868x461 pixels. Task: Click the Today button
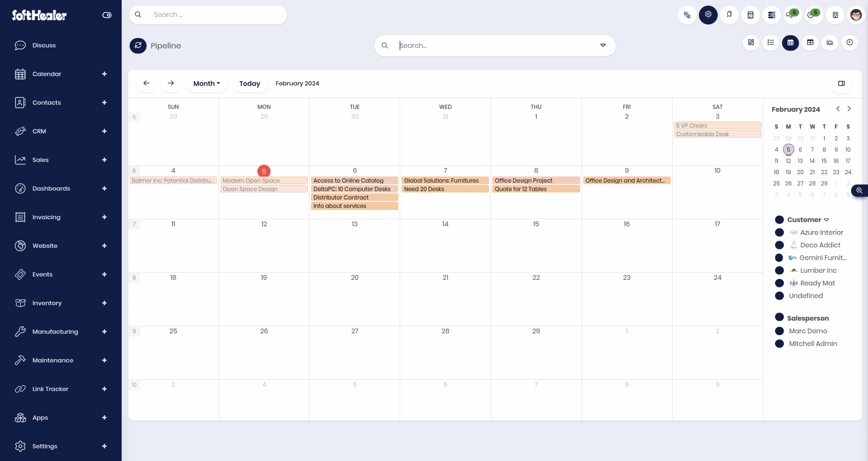[x=250, y=84]
